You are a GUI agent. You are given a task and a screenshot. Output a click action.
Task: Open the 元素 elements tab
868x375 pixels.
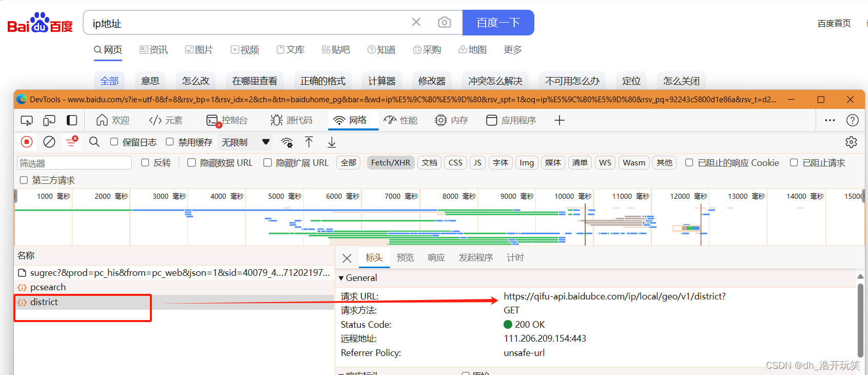[166, 120]
